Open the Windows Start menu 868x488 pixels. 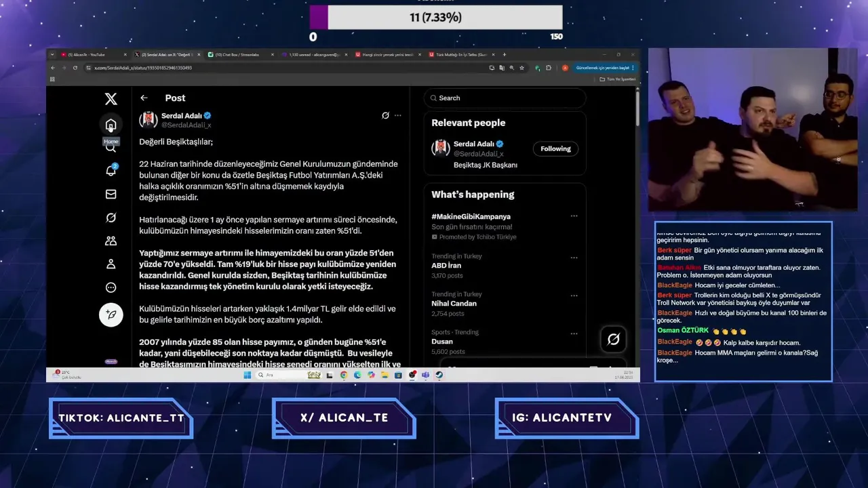coord(247,375)
